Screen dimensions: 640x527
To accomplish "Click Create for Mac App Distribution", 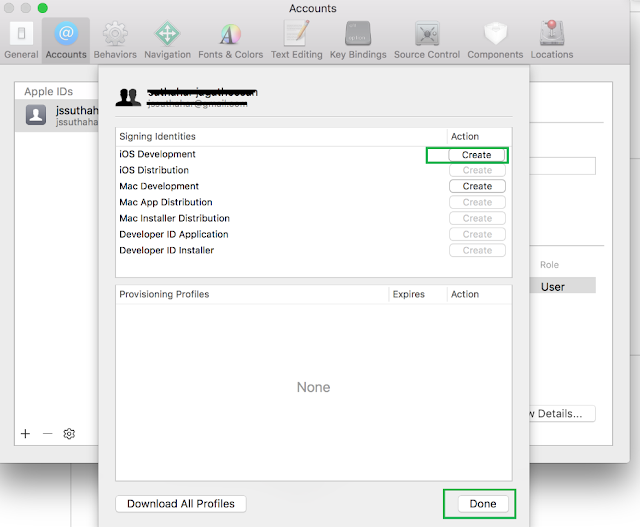I will 477,202.
